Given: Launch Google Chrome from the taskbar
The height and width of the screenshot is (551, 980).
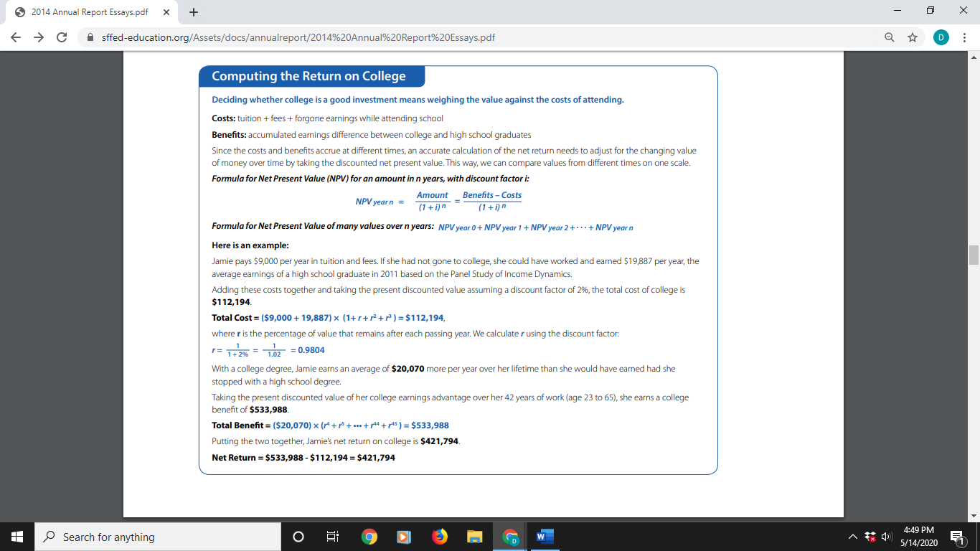Looking at the screenshot, I should point(369,537).
